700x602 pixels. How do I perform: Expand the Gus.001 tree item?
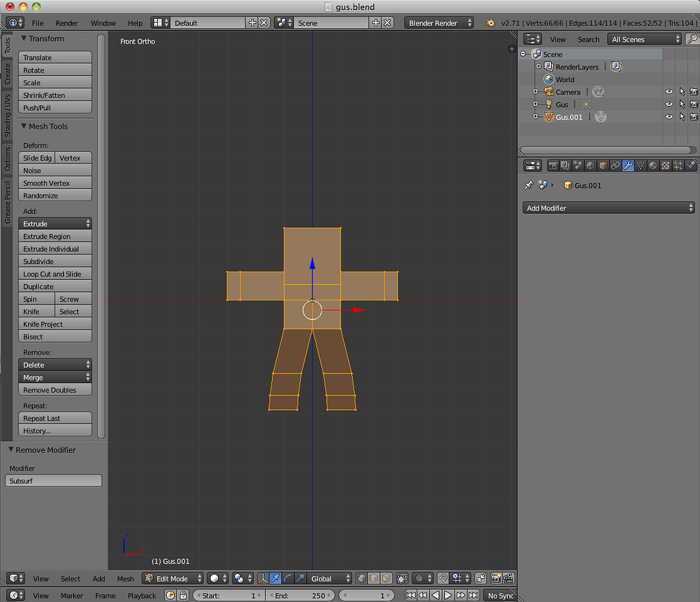535,116
